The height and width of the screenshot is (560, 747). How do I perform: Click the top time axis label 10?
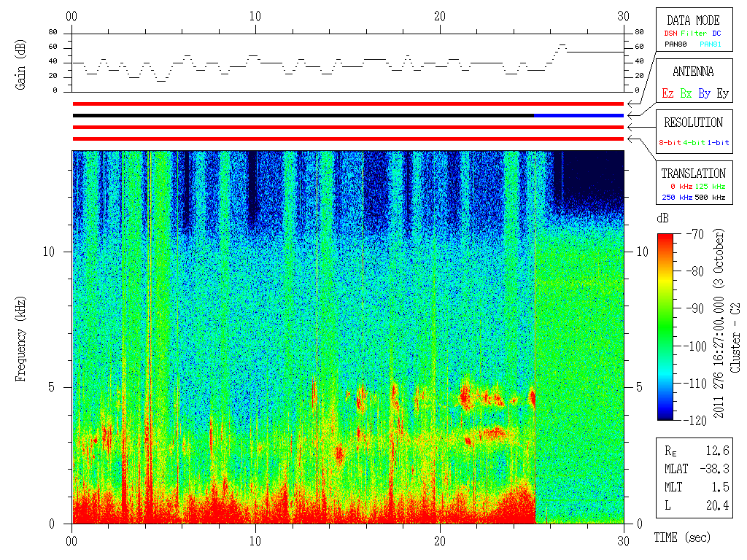255,16
